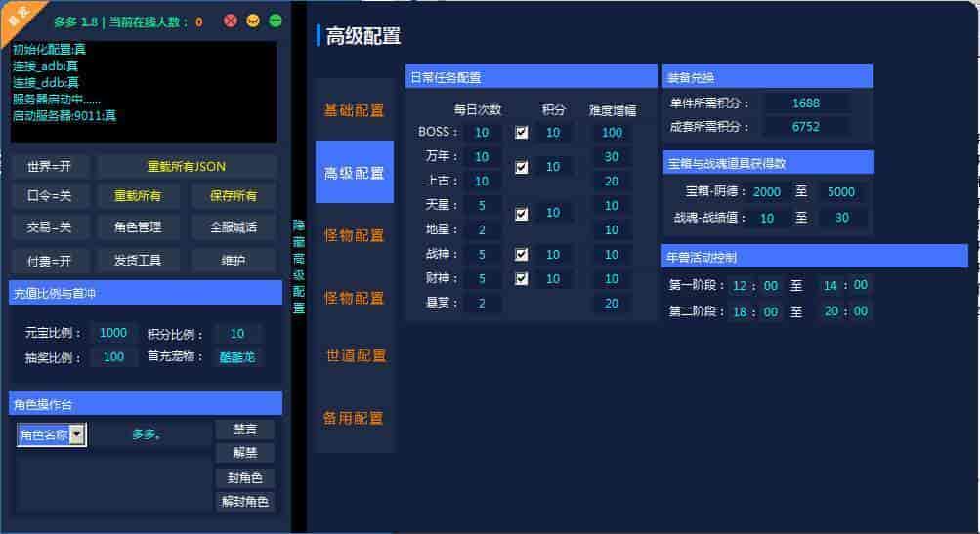Toggle the 万年/上古 积分 checkbox
This screenshot has height=534, width=980.
521,167
